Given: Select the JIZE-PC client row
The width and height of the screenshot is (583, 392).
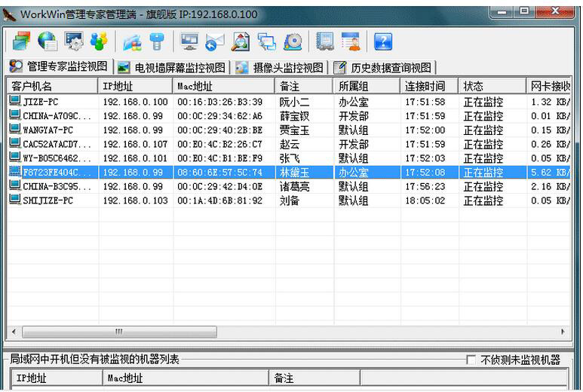Looking at the screenshot, I should click(x=290, y=102).
